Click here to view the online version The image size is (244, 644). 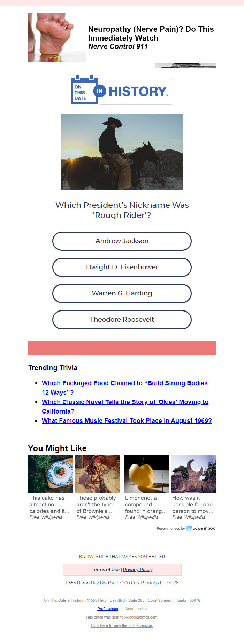point(122,625)
